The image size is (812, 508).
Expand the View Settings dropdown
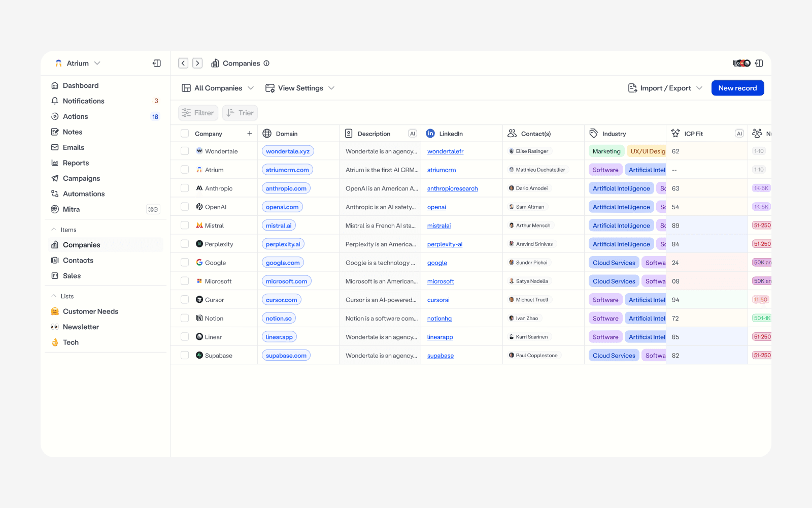coord(300,88)
